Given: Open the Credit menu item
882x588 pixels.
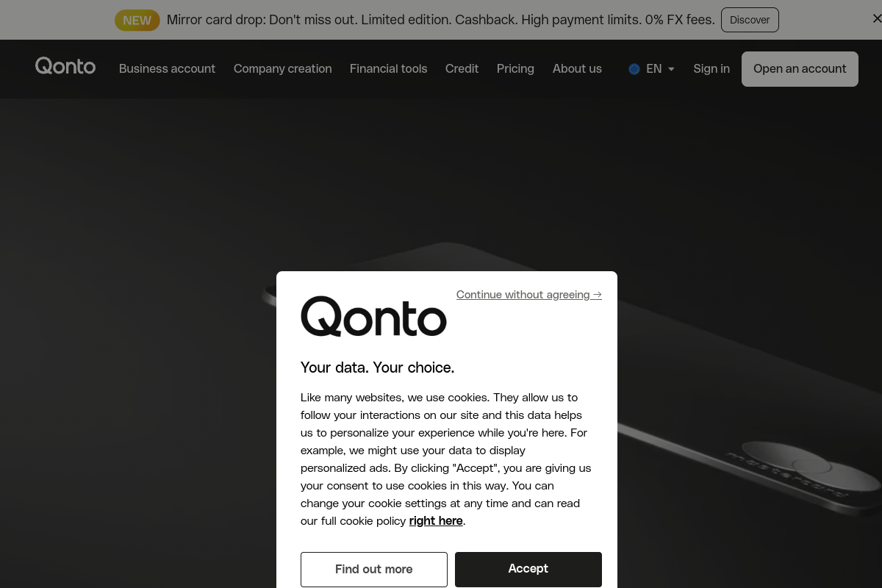Looking at the screenshot, I should tap(462, 68).
